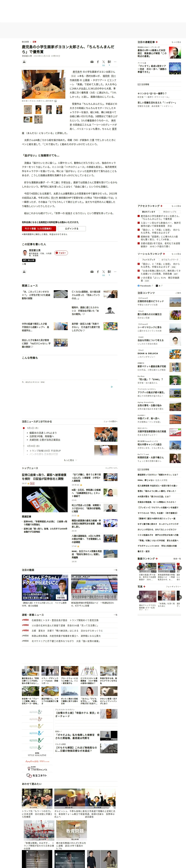Play the ベトちゃんドクちゃん video
The width and height of the screenshot is (186, 868).
click(45, 588)
